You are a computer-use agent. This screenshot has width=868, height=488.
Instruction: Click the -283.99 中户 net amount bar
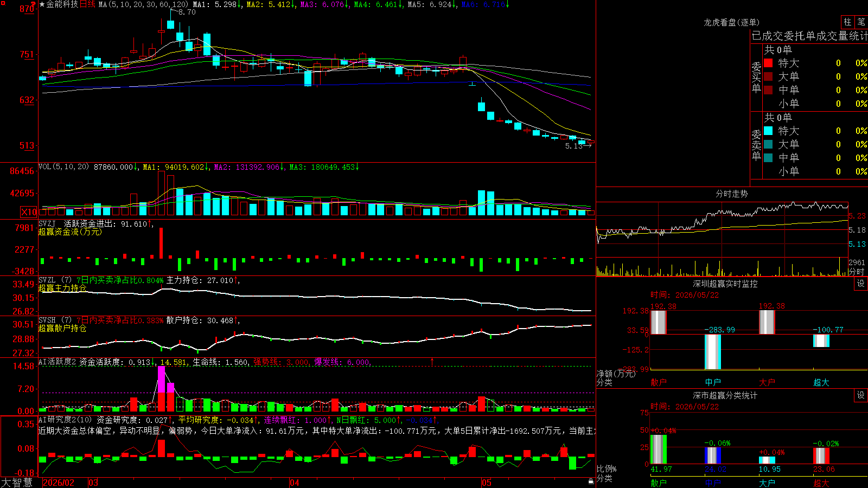713,352
